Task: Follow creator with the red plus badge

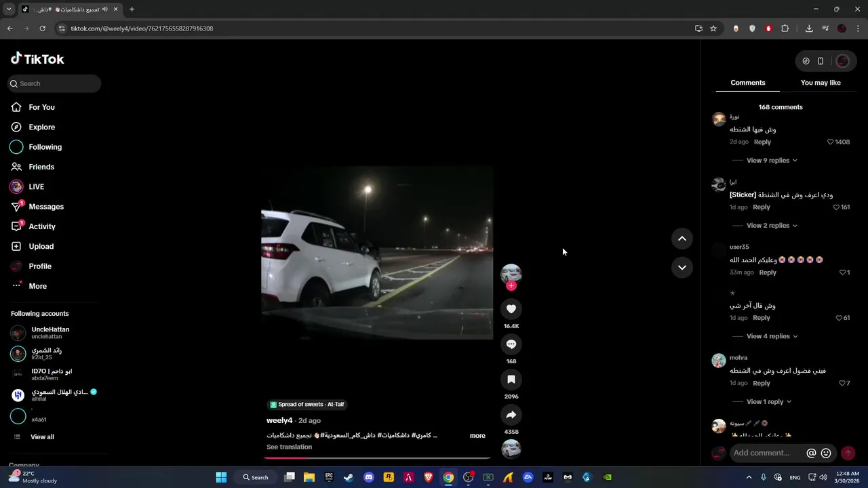Action: point(511,286)
